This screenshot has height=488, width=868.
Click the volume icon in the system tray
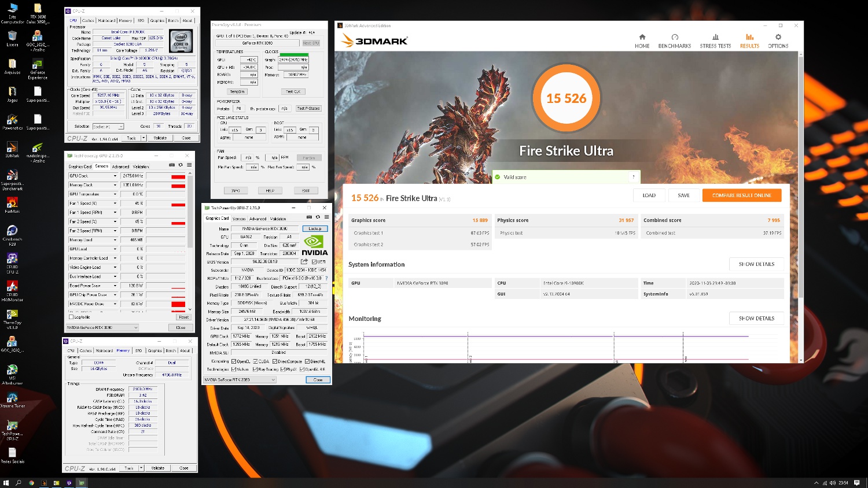coord(832,483)
